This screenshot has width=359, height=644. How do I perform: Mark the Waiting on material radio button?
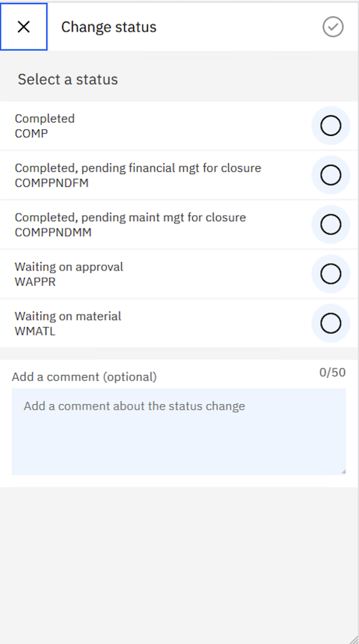click(x=331, y=323)
